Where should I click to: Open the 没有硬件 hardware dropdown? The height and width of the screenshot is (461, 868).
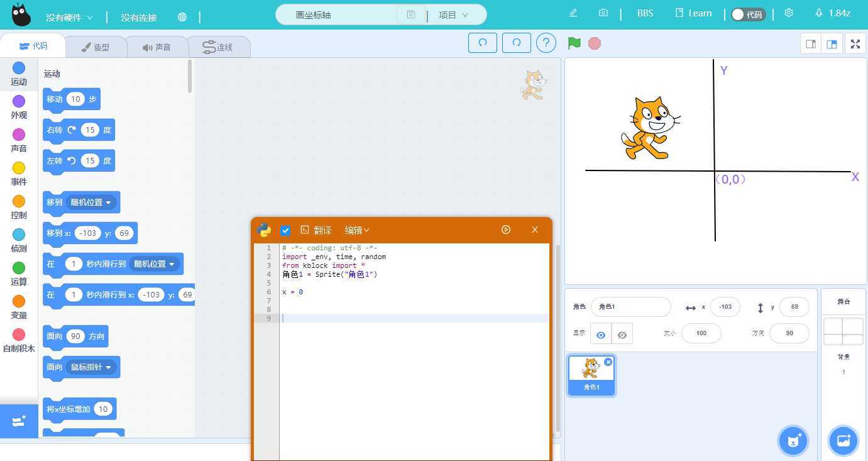point(69,18)
